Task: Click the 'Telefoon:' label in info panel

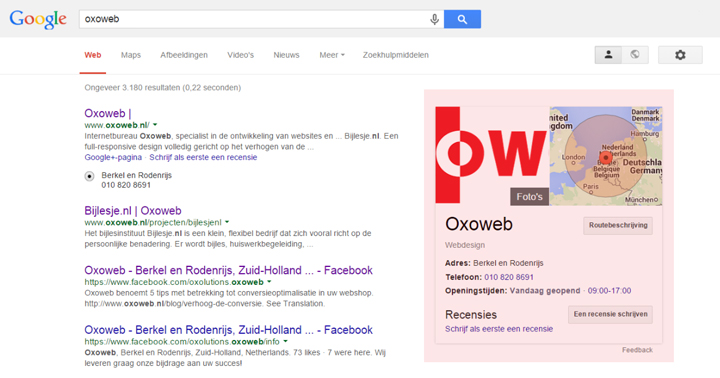Action: (463, 277)
